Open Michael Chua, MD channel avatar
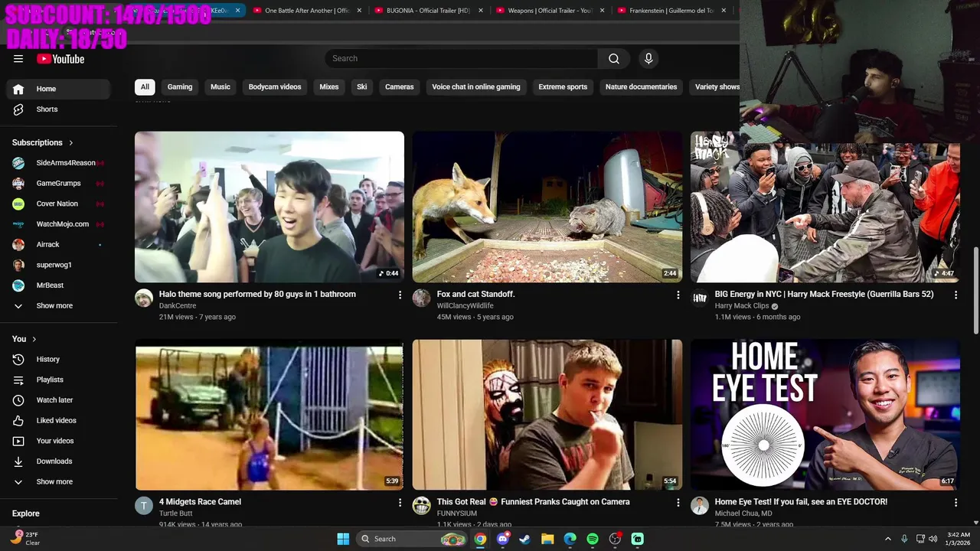980x551 pixels. pos(700,506)
